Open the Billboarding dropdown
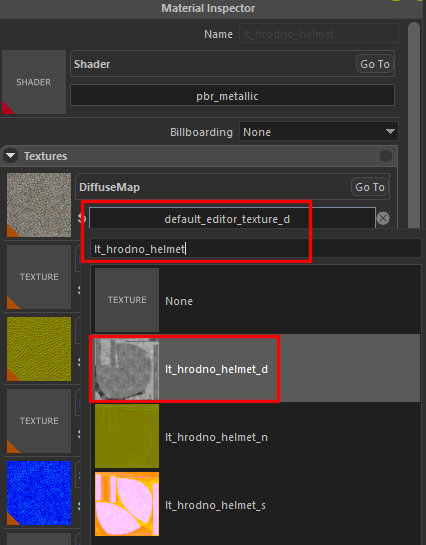 (x=319, y=132)
